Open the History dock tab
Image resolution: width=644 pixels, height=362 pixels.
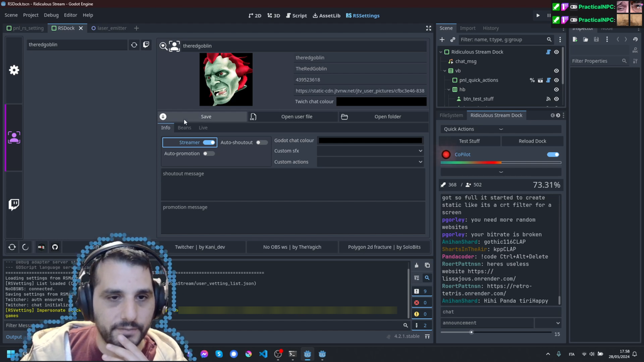pos(491,28)
